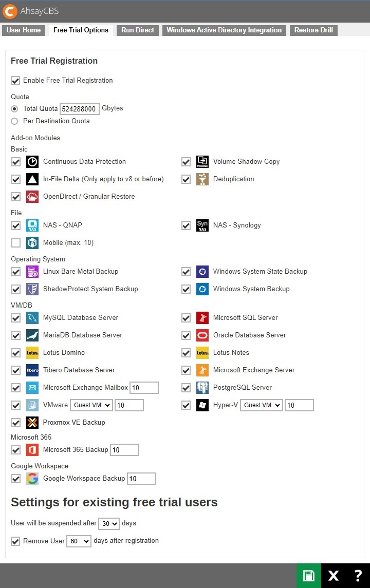Click the Hyper-V icon
This screenshot has width=370, height=588.
pos(202,405)
